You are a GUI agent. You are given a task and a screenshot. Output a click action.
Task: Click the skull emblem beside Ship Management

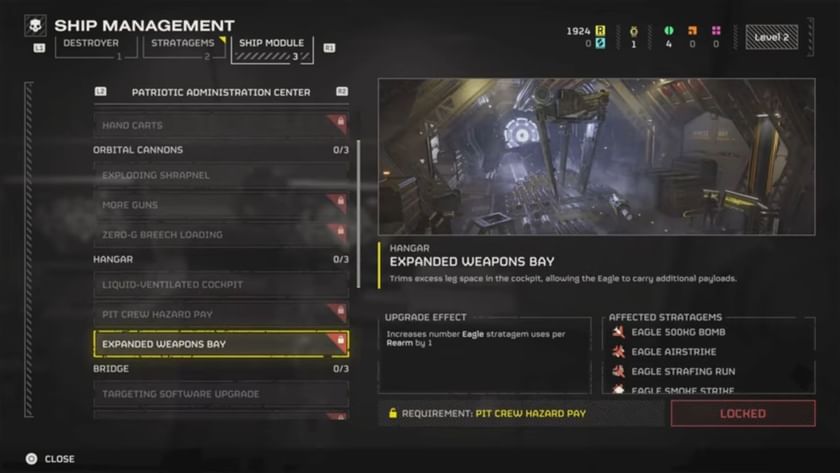tap(35, 25)
